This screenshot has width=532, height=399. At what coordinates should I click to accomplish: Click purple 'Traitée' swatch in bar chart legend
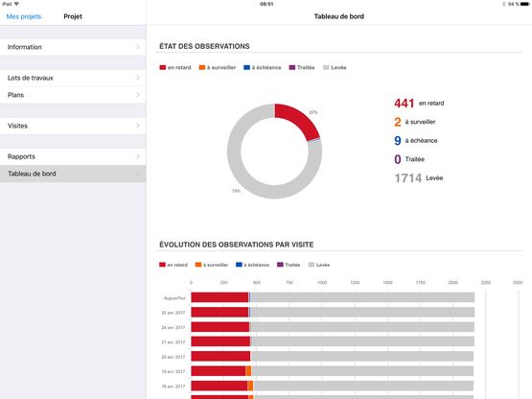[280, 265]
